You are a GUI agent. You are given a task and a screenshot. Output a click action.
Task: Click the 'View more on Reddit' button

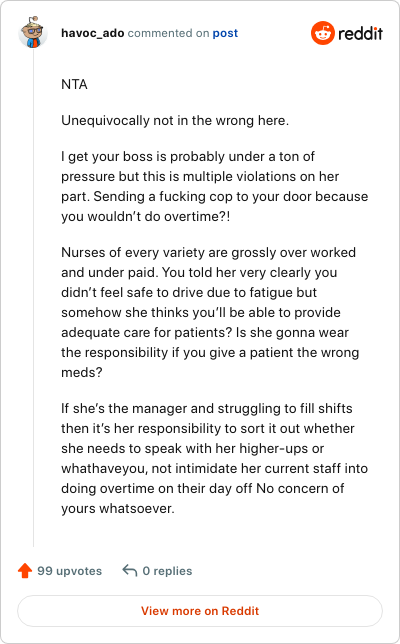tap(200, 611)
